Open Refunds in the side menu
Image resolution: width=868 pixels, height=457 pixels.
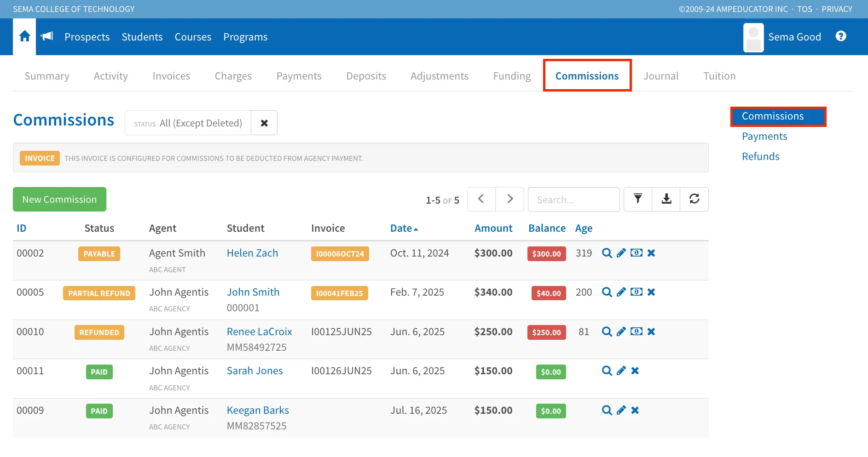click(x=760, y=156)
